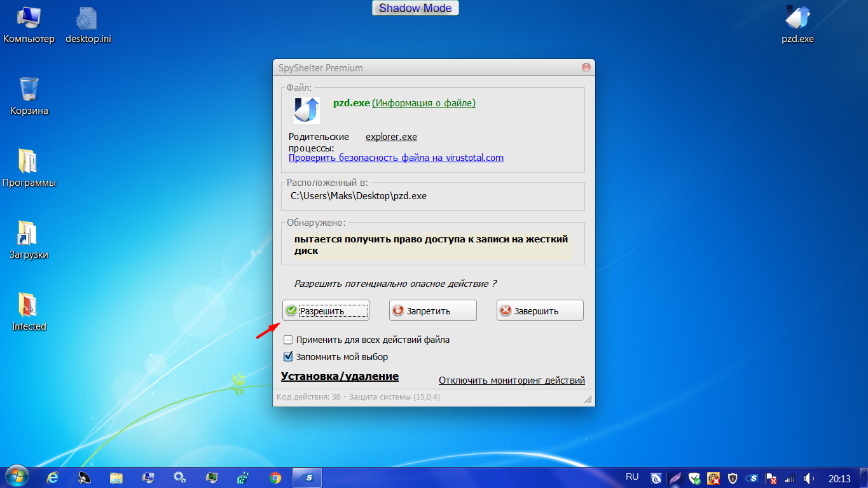The image size is (868, 488).
Task: Click the blue browser tray icon beside RU
Action: [x=656, y=478]
